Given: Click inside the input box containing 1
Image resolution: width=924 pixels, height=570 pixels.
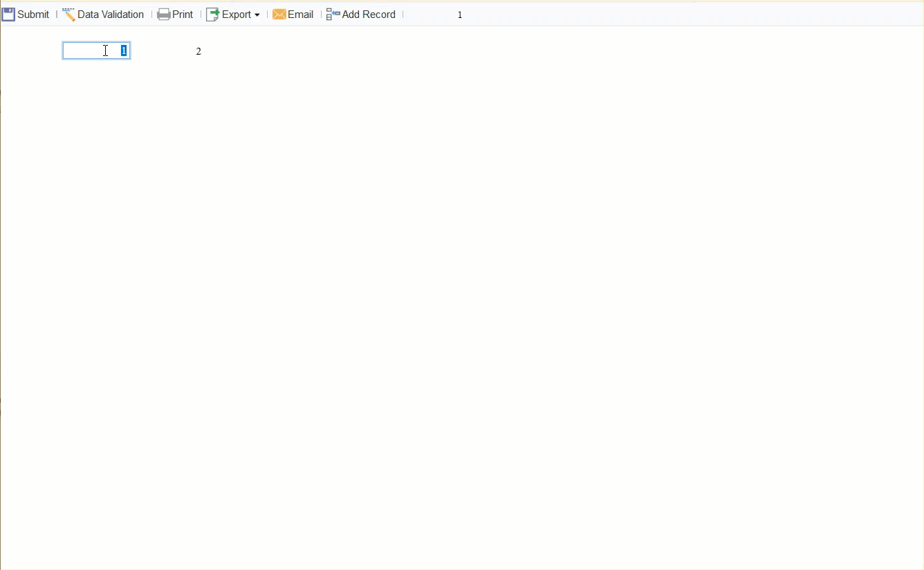Looking at the screenshot, I should click(93, 50).
